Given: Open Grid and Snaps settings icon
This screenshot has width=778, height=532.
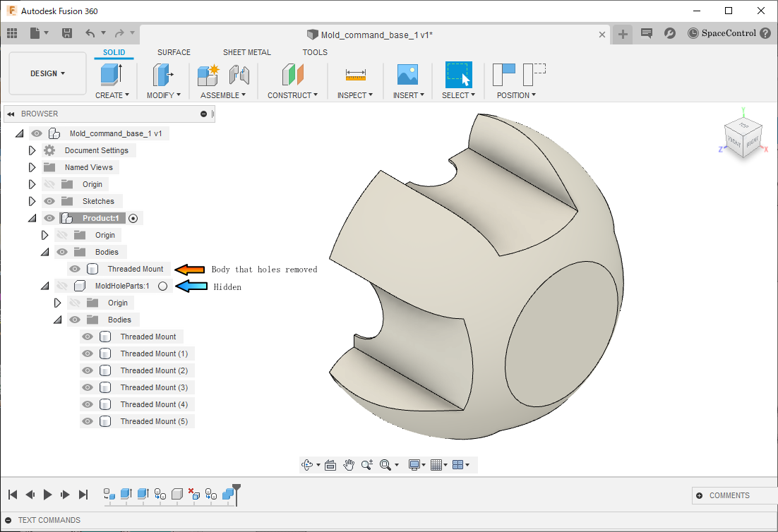Looking at the screenshot, I should click(x=436, y=464).
